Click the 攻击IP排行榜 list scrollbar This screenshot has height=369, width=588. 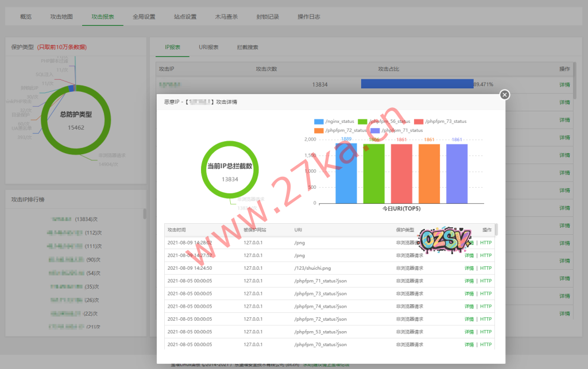[x=144, y=213]
